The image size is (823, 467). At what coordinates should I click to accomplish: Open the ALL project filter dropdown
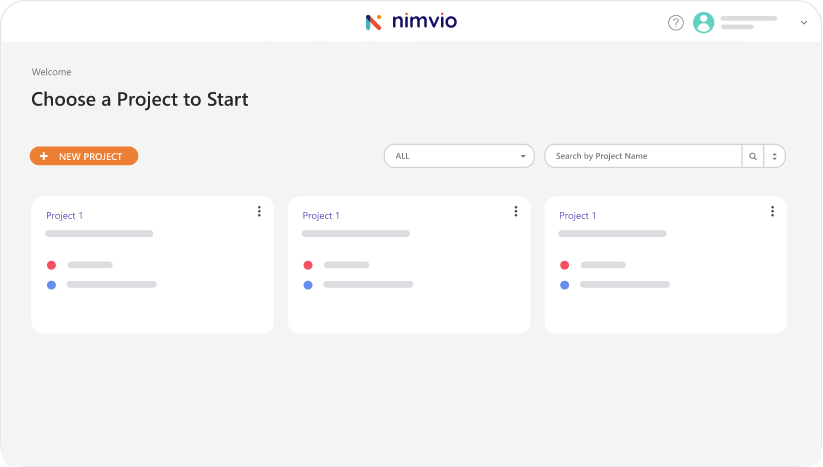460,156
